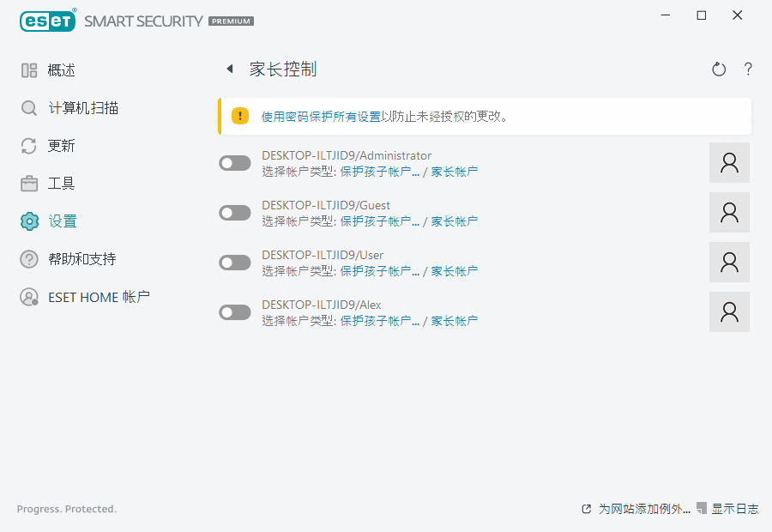
Task: Click the Administrator account avatar icon
Action: tap(729, 163)
